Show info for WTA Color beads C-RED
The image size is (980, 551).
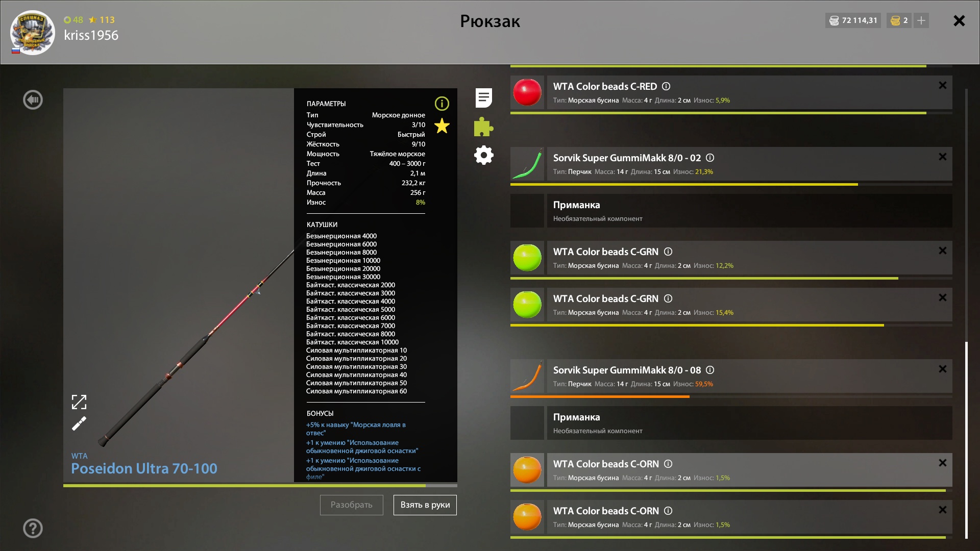click(666, 87)
